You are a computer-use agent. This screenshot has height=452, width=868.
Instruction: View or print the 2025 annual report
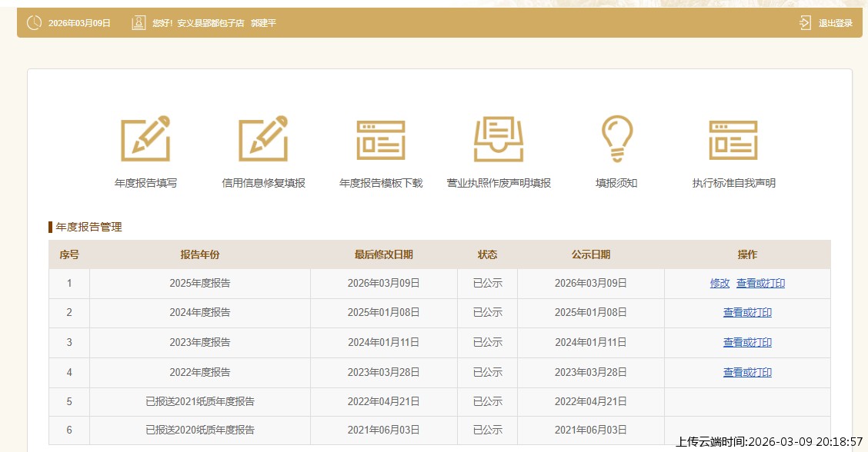[760, 283]
